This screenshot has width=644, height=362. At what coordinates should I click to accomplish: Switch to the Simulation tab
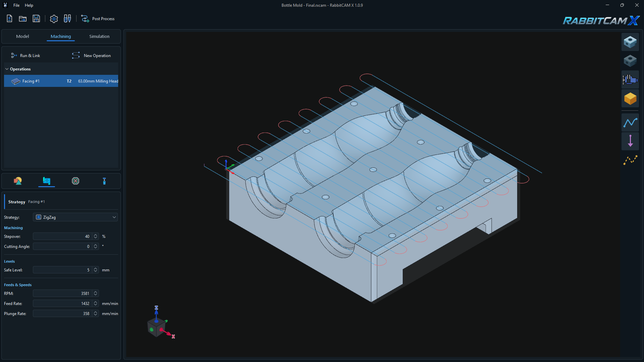(99, 36)
